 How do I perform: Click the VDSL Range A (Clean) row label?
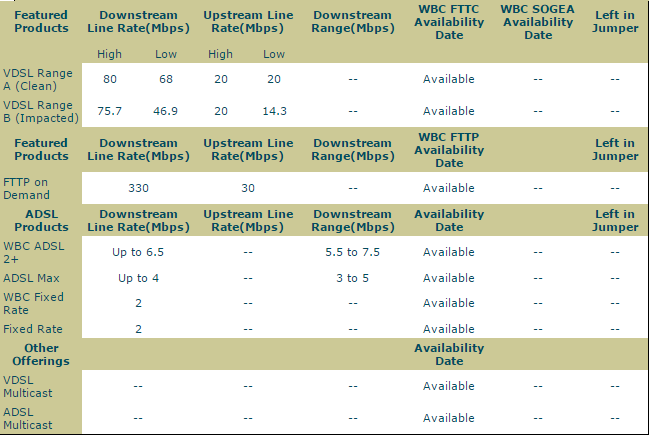(38, 79)
